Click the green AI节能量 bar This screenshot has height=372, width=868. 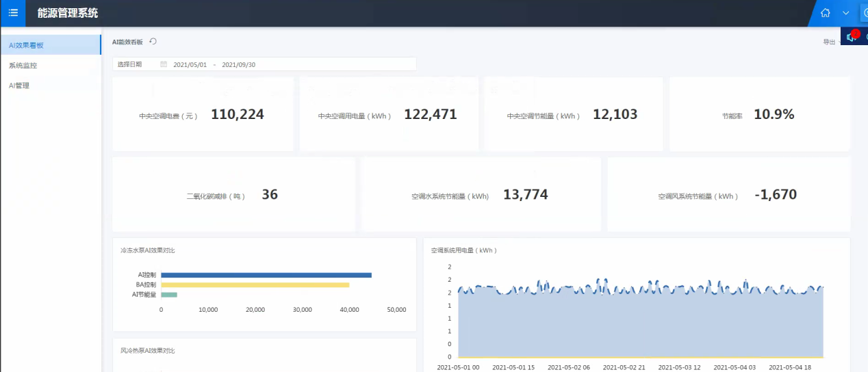tap(169, 295)
